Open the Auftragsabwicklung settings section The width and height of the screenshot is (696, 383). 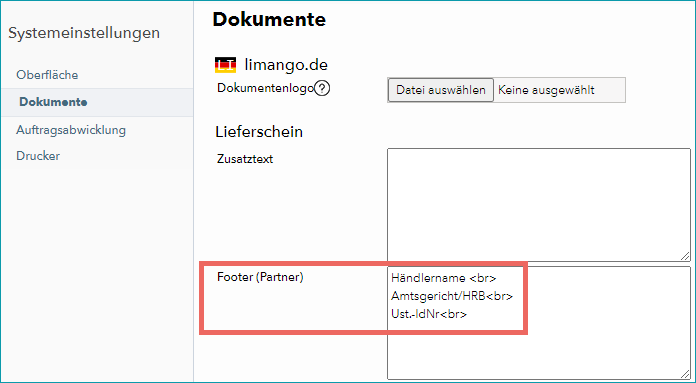coord(71,130)
